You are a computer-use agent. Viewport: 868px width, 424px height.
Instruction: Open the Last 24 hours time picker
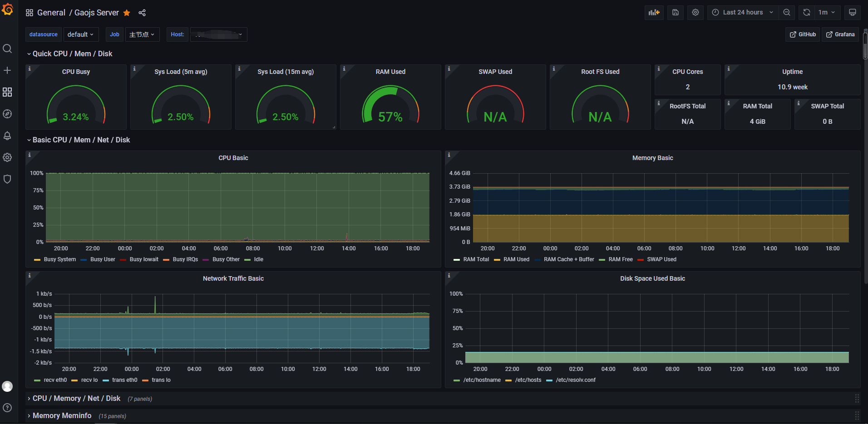tap(743, 13)
